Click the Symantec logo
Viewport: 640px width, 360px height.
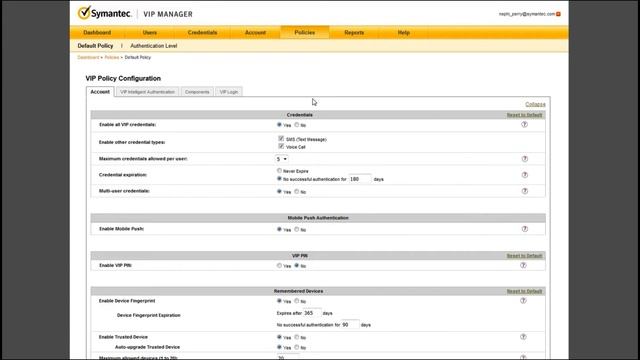point(105,13)
